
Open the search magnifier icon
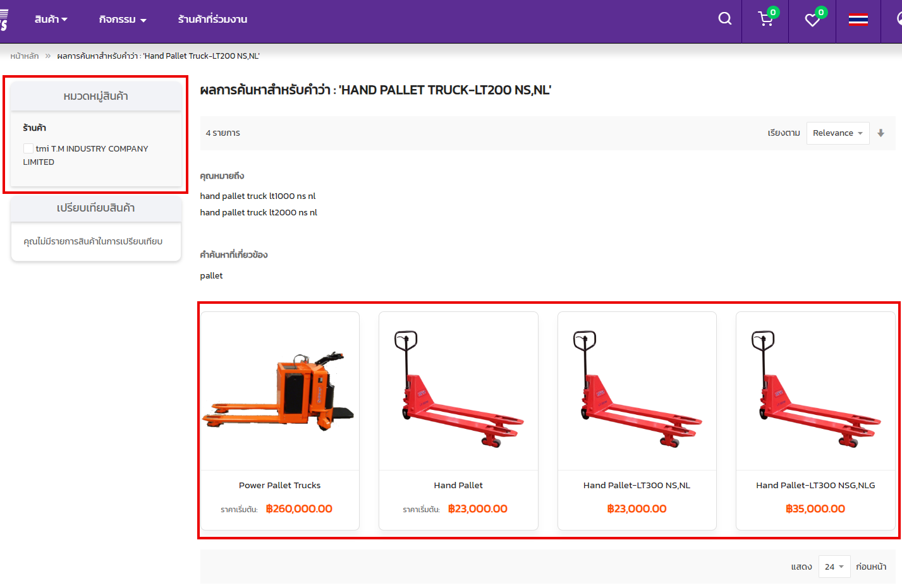click(x=725, y=19)
